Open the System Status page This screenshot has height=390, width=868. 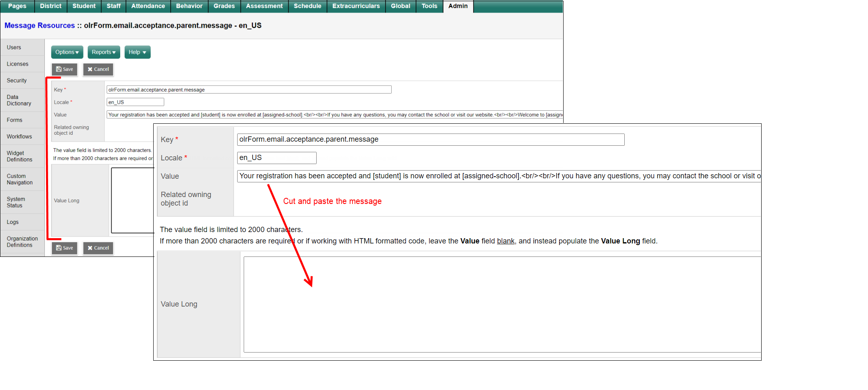(15, 202)
